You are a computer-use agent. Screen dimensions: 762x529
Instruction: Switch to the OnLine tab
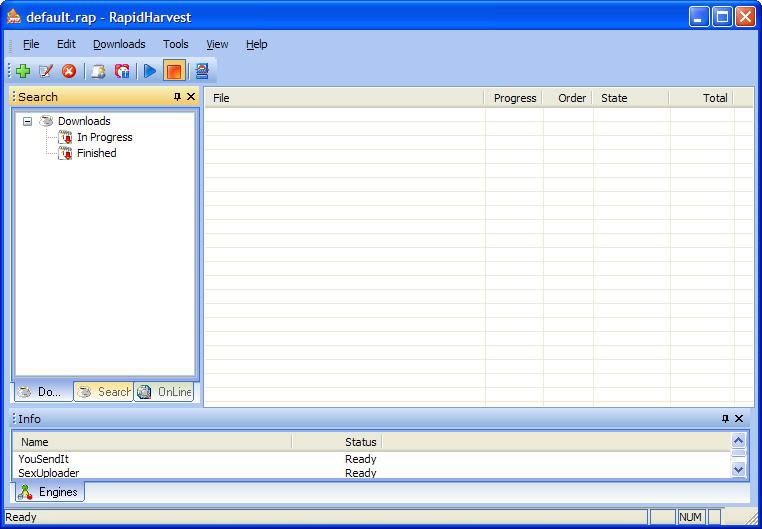point(165,392)
